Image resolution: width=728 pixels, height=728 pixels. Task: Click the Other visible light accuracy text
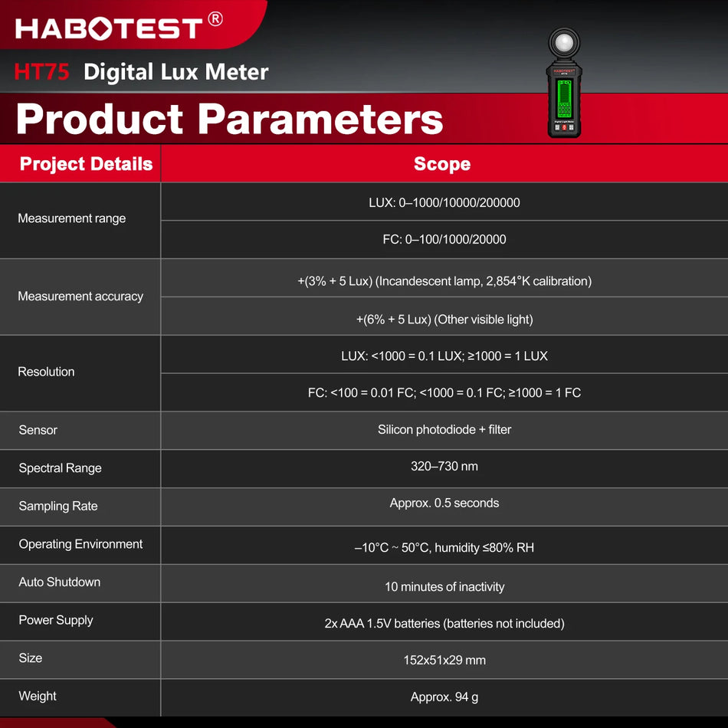[444, 320]
